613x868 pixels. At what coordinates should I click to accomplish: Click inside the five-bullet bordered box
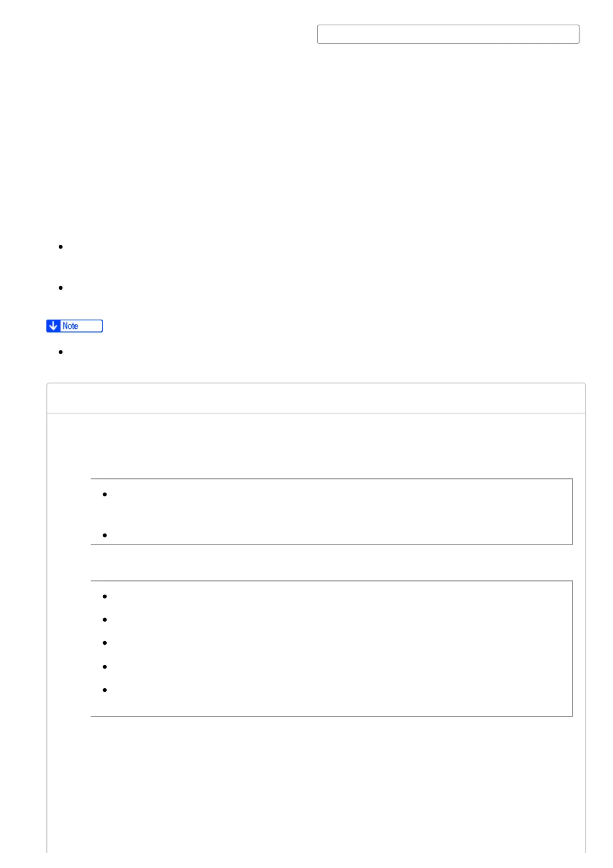[331, 648]
